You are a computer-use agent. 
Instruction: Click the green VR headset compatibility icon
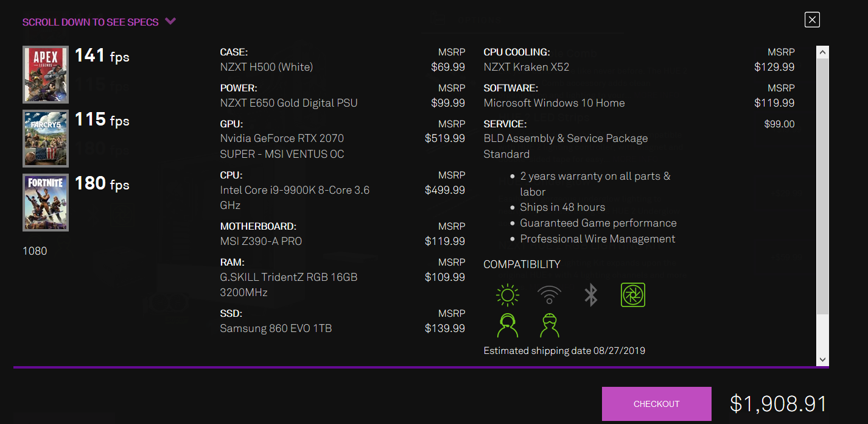pos(549,325)
